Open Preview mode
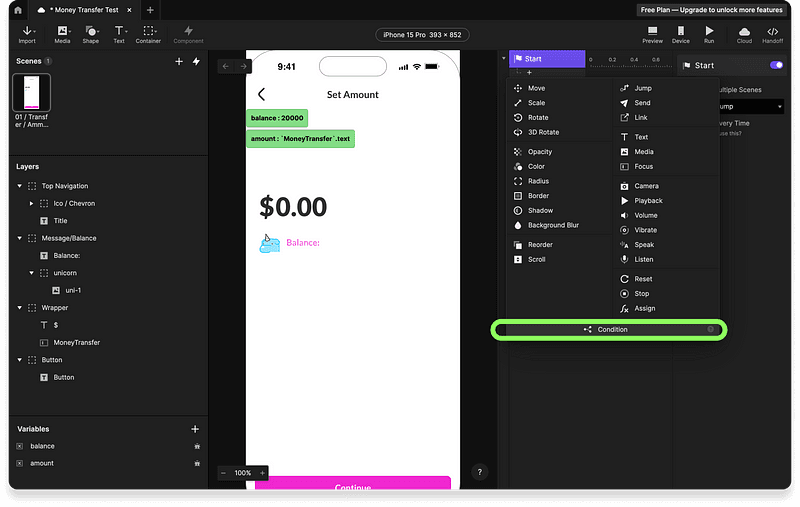The height and width of the screenshot is (507, 800). point(653,35)
